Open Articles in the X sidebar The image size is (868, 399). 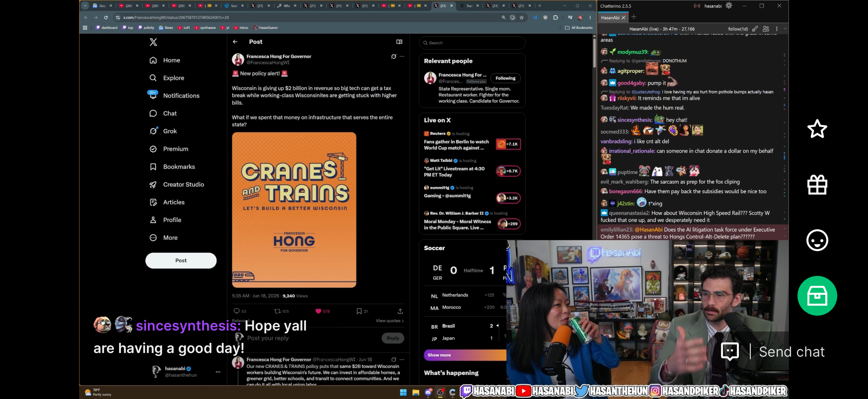167,202
